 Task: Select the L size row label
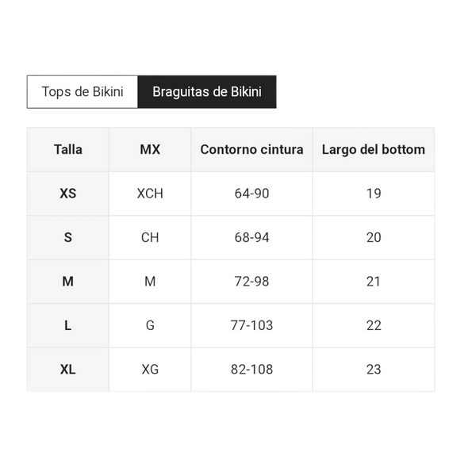click(68, 326)
